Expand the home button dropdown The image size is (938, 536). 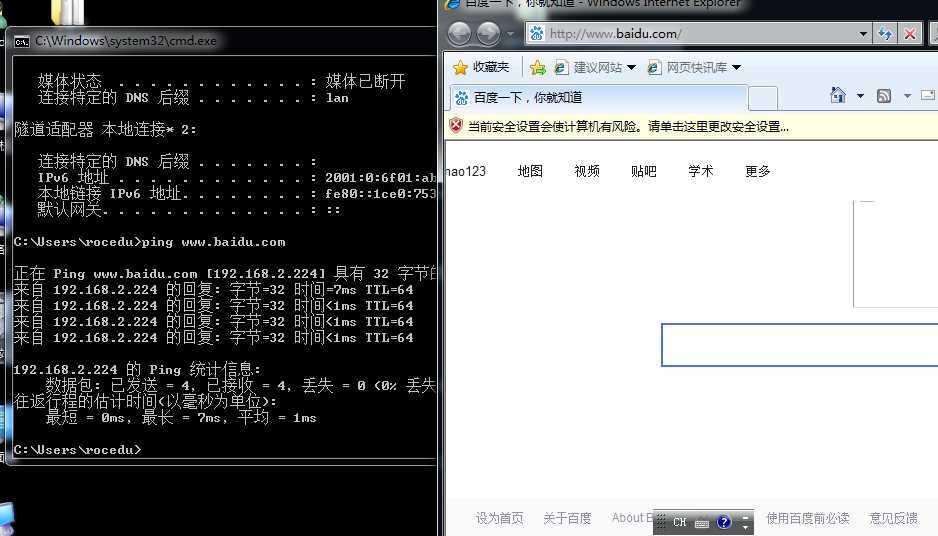(860, 96)
